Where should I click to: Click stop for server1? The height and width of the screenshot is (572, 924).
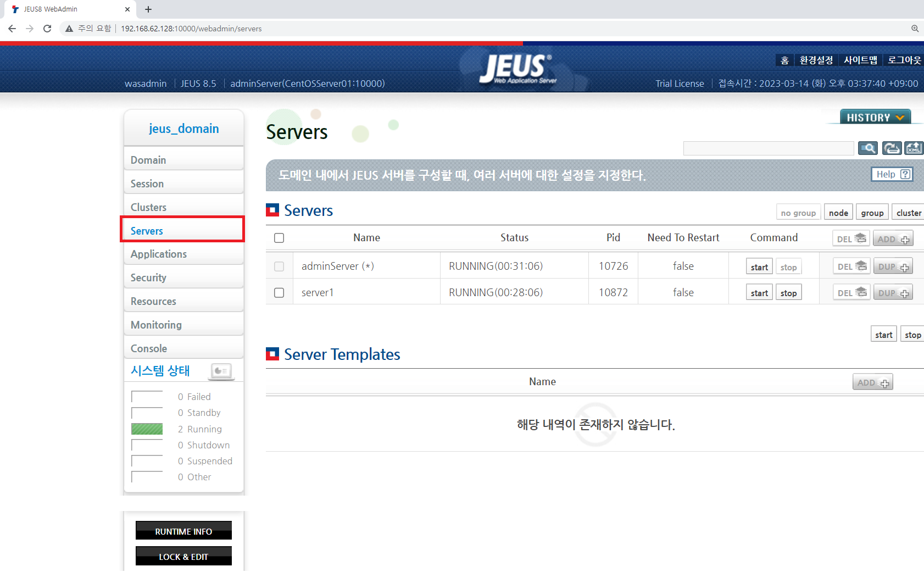click(x=788, y=293)
